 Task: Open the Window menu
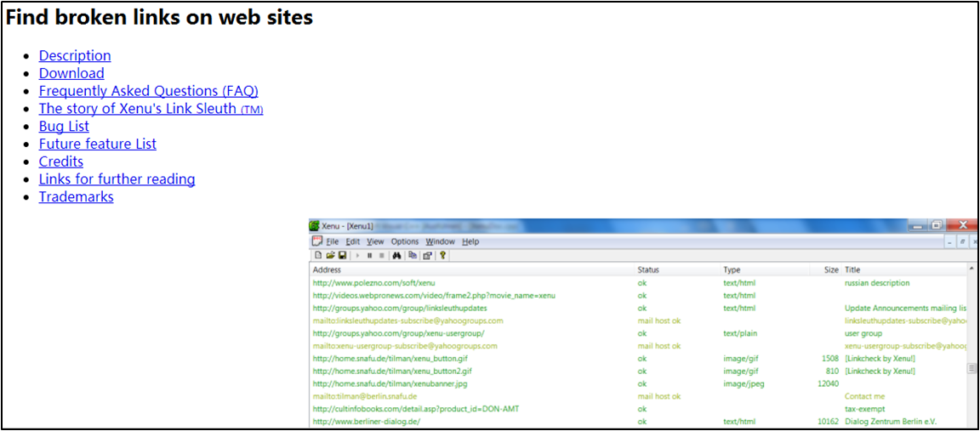point(440,241)
